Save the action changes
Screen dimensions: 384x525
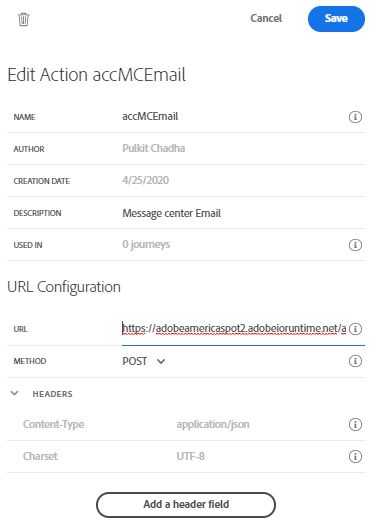coord(336,19)
